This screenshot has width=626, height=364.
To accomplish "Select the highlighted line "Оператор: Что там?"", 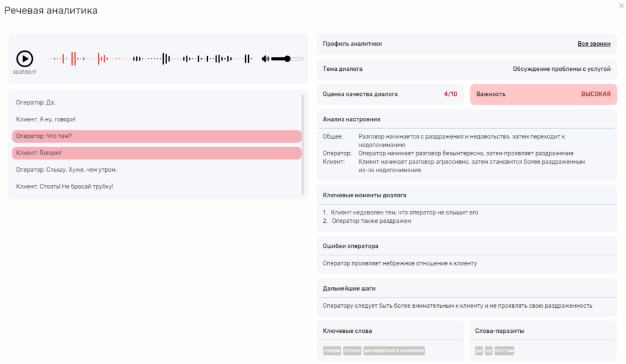I will click(x=156, y=136).
